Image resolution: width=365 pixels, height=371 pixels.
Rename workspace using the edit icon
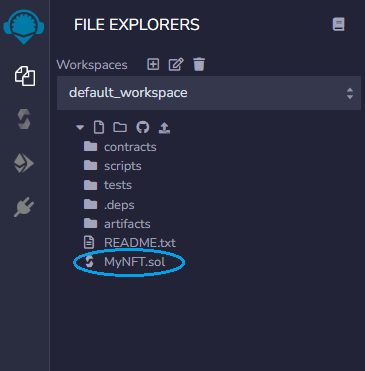(176, 64)
